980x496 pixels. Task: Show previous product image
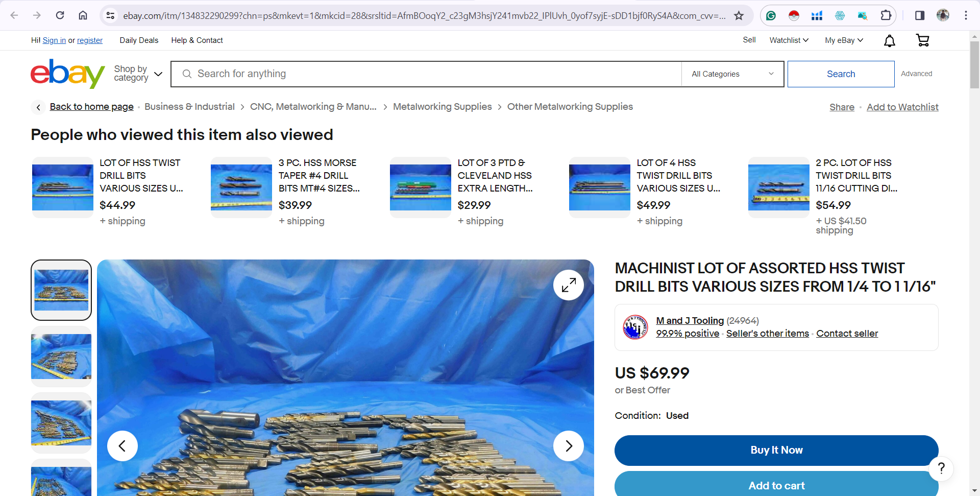(x=122, y=446)
